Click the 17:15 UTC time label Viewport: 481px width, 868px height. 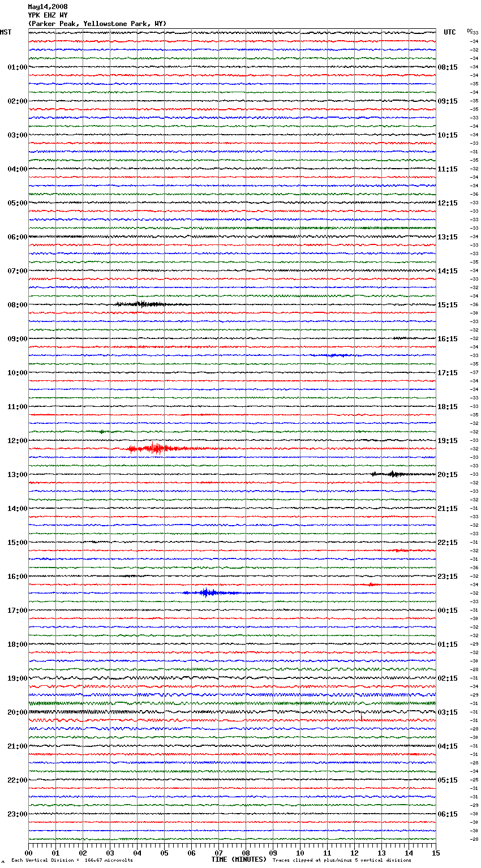(x=448, y=373)
